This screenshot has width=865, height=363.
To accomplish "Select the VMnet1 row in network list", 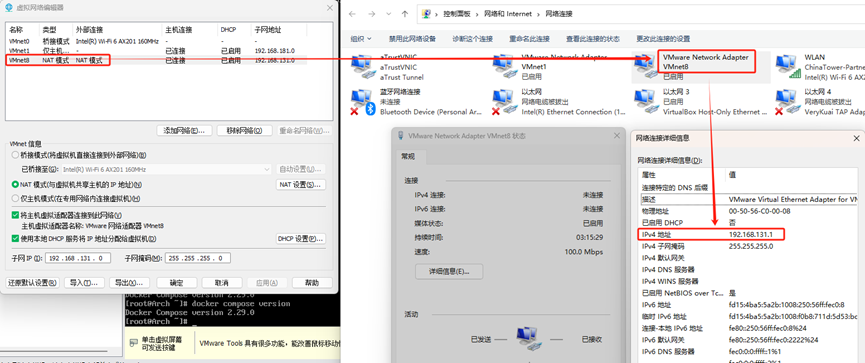I will tap(156, 51).
